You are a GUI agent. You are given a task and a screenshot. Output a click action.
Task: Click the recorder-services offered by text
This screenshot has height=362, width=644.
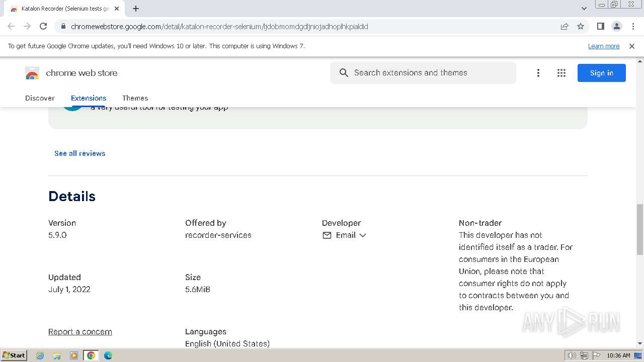tap(218, 235)
